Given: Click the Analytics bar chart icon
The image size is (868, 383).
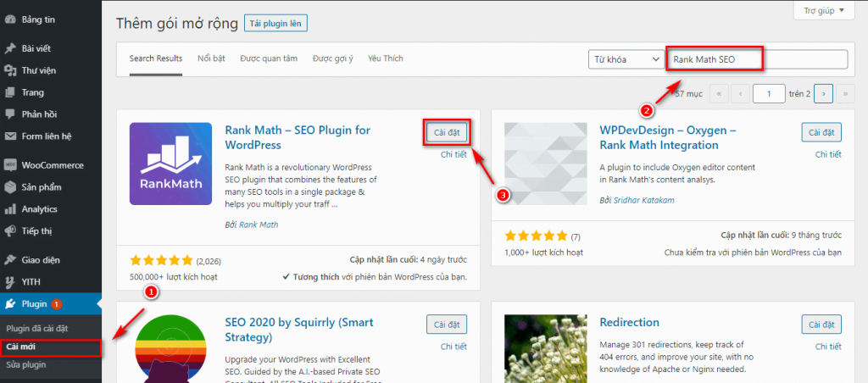Looking at the screenshot, I should tap(10, 209).
